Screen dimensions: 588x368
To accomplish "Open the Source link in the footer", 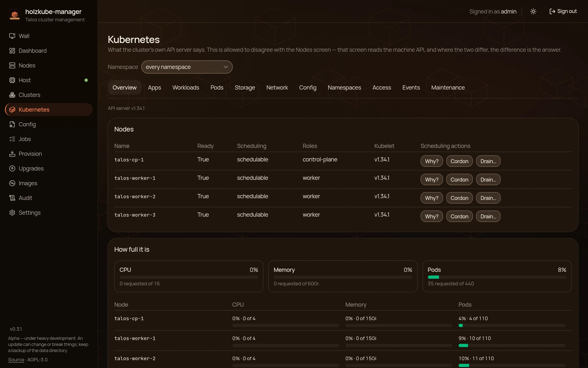I will (16, 360).
